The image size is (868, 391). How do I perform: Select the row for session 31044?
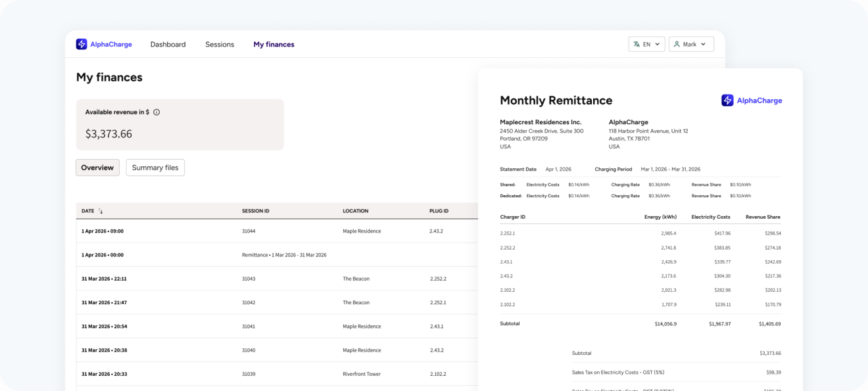tap(277, 231)
